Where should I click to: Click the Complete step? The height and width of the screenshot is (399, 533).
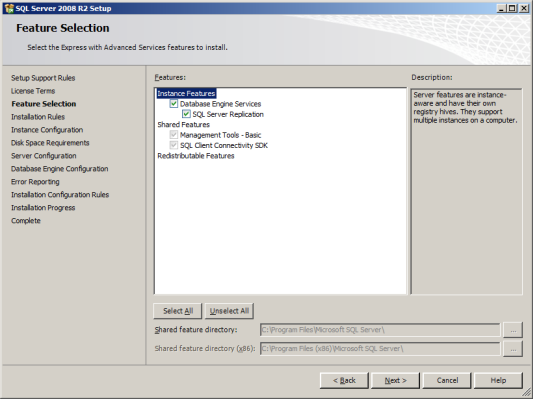25,221
